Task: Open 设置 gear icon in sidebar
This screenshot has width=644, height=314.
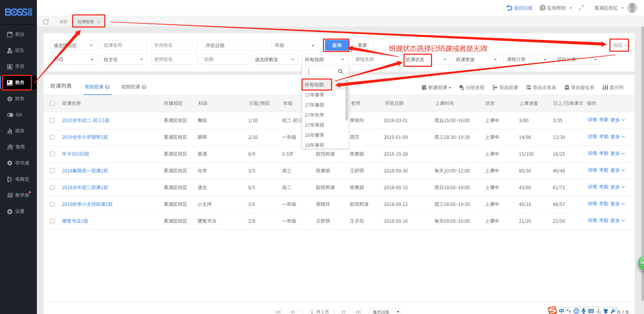Action: [10, 212]
